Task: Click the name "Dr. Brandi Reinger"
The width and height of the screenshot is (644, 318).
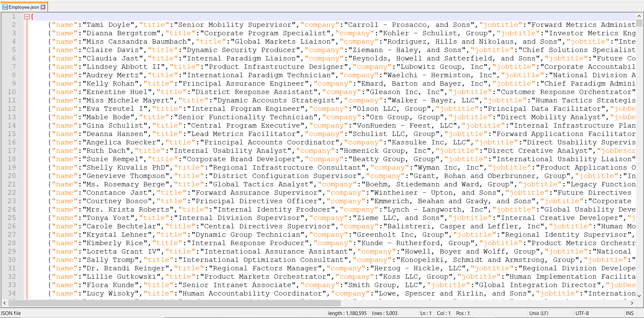Action: tap(125, 268)
